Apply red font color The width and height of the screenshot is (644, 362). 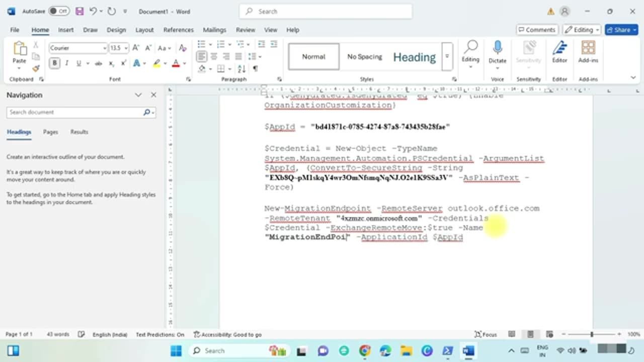tap(176, 63)
